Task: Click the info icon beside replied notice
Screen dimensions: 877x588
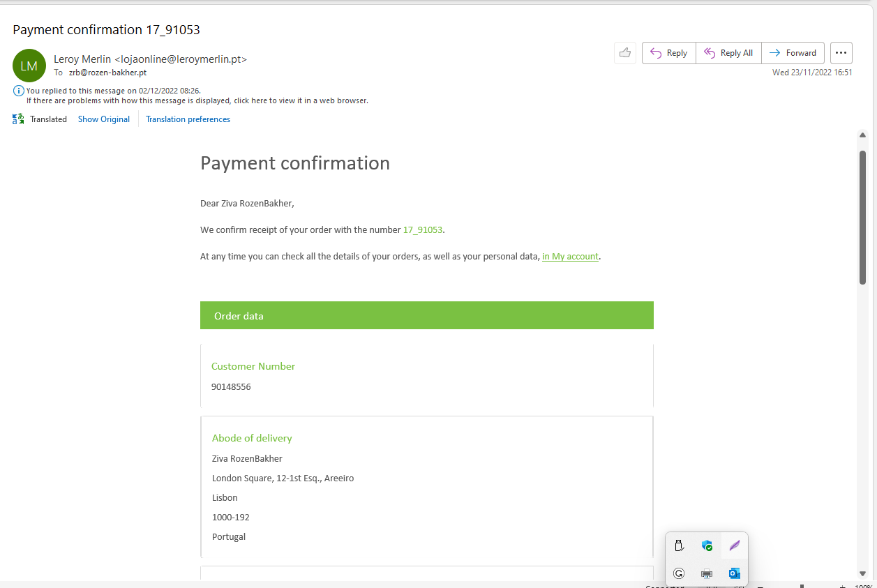Action: tap(18, 91)
